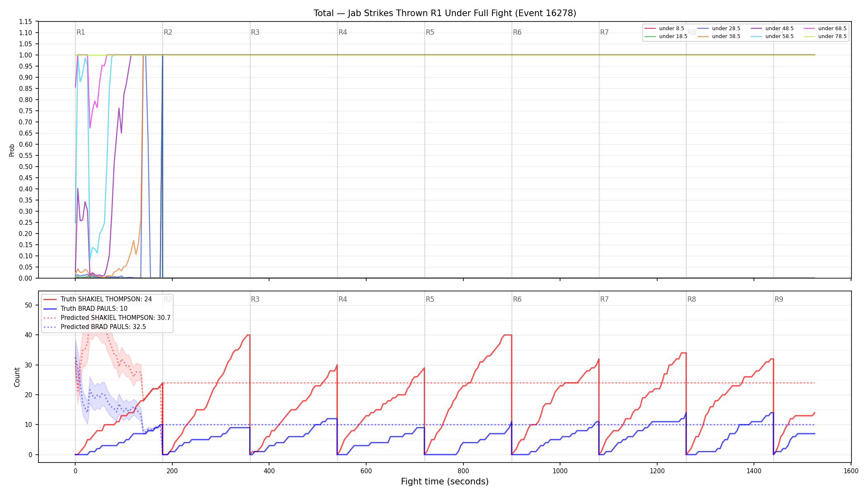Select the 'under 8.5' legend entry
The image size is (868, 496).
pos(665,29)
